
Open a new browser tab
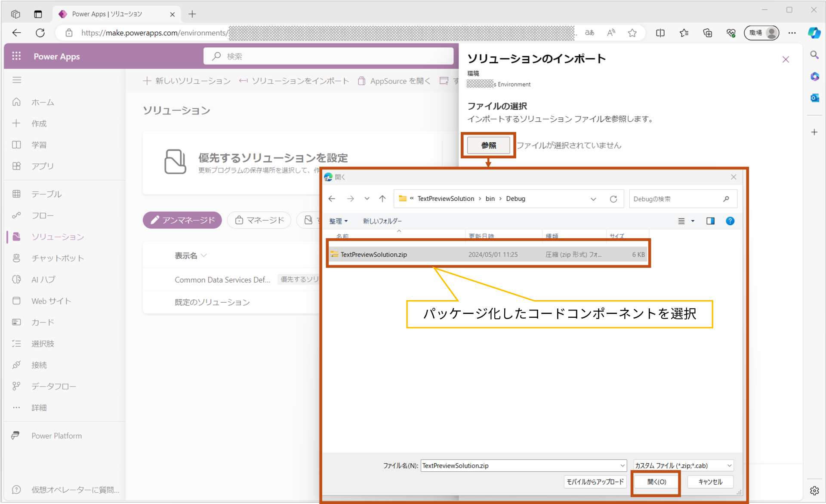pos(192,14)
